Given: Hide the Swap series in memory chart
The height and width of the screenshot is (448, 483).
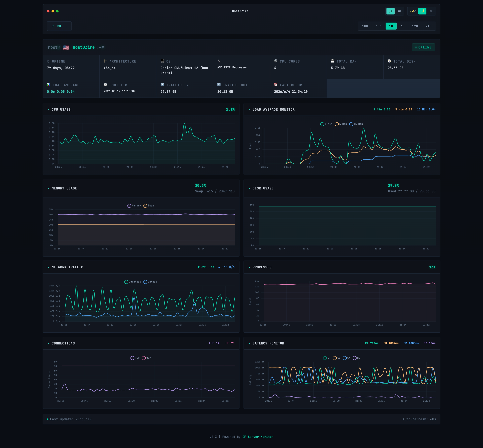Looking at the screenshot, I should tap(149, 206).
